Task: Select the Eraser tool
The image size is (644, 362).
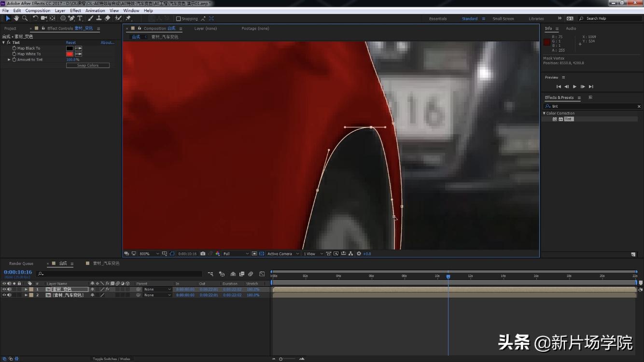Action: (108, 18)
